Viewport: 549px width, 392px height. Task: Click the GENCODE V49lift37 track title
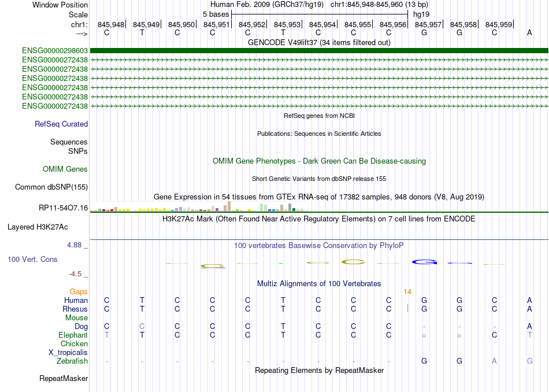tap(319, 42)
